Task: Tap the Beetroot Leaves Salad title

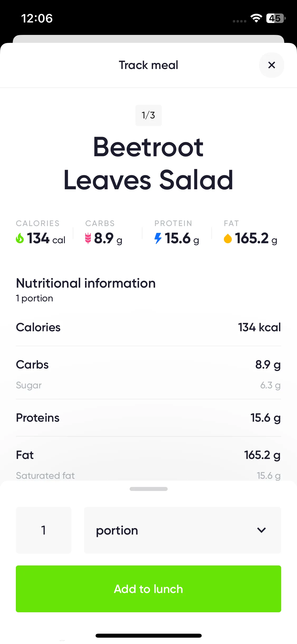Action: pos(148,163)
